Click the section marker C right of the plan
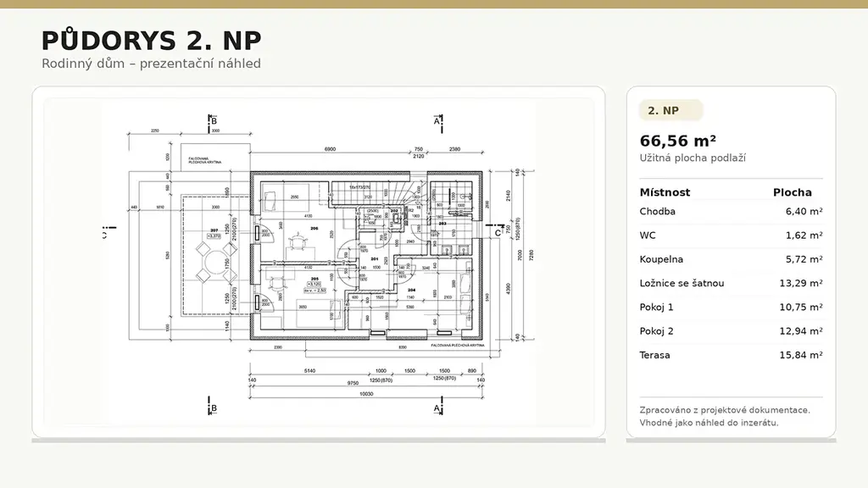868x488 pixels. click(498, 233)
